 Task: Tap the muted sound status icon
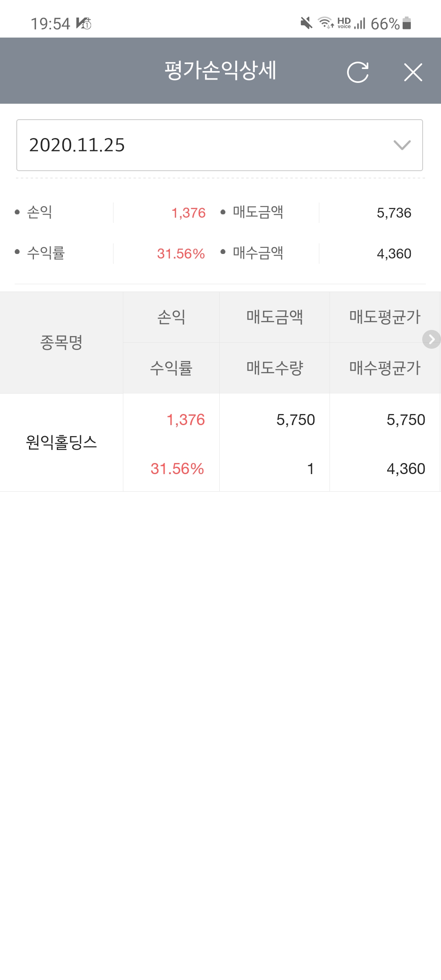click(306, 23)
